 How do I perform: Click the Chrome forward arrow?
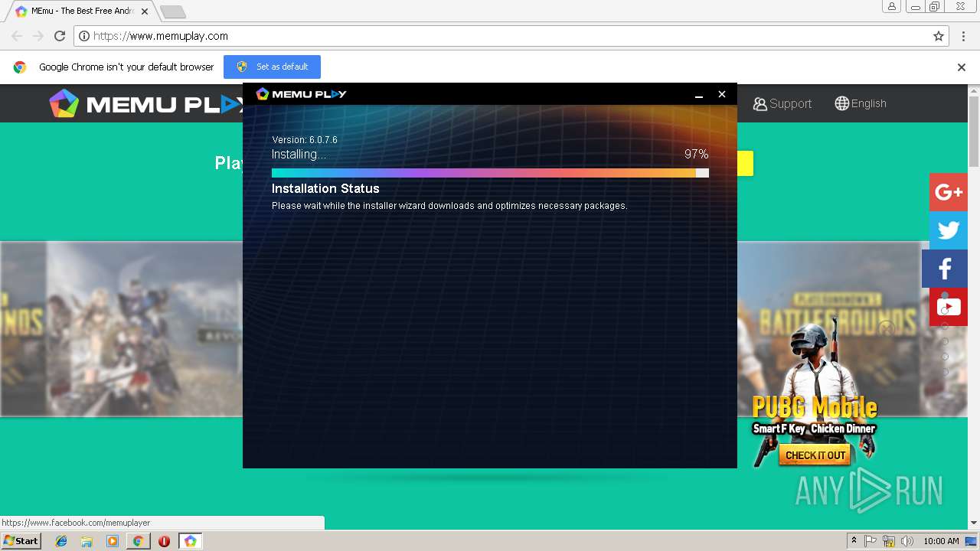tap(38, 36)
